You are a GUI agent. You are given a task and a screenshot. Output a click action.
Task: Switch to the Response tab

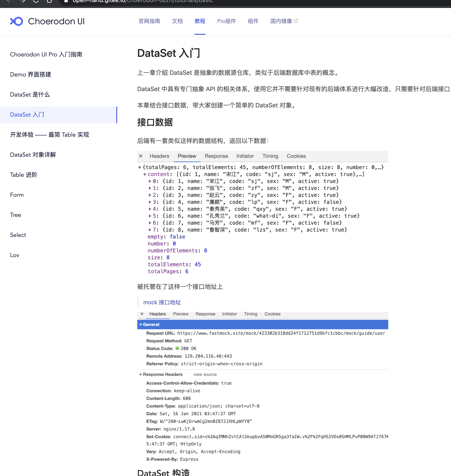click(216, 156)
